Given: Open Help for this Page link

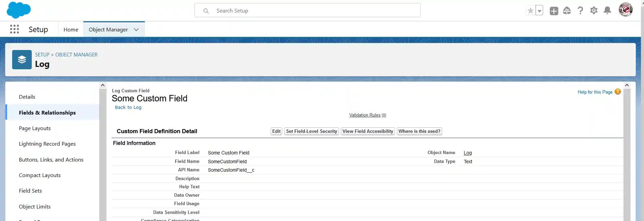Looking at the screenshot, I should (x=595, y=92).
